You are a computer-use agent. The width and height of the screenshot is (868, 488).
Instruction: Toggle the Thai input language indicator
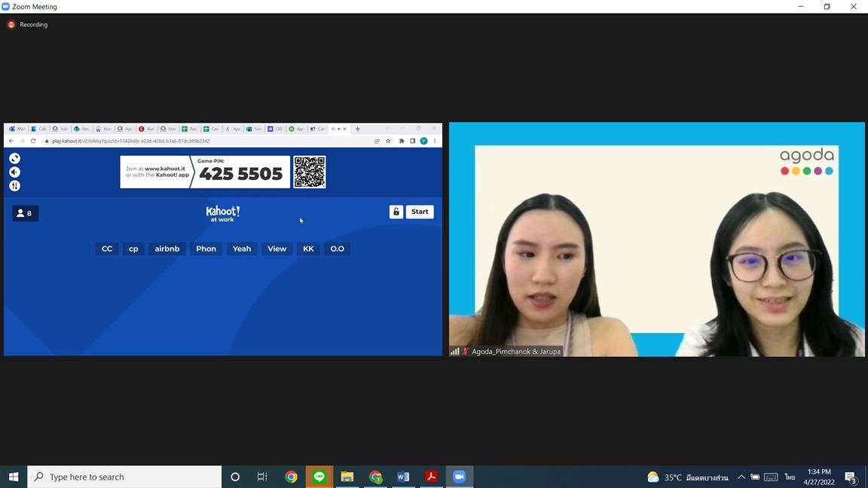[790, 477]
